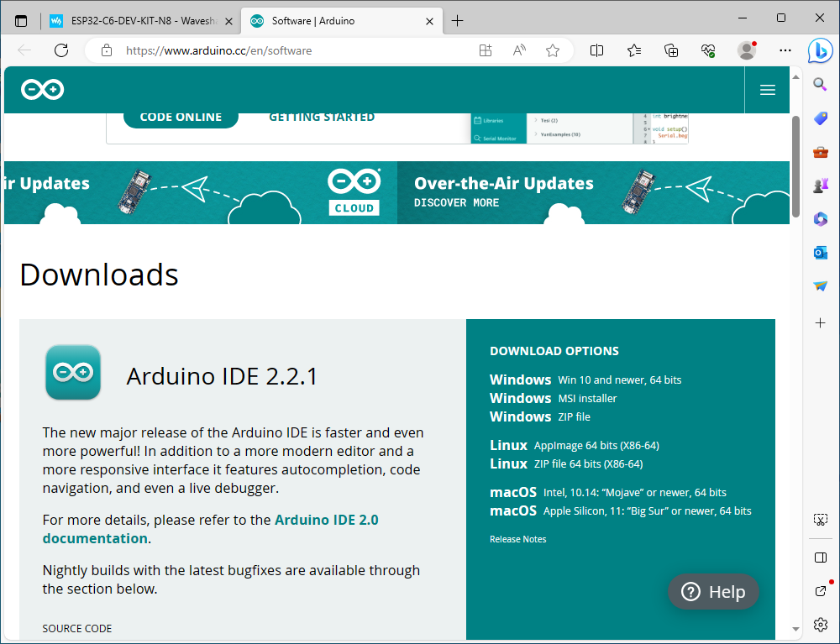Switch to the ESP32-C6-DEV-KIT-N8 Waveshare tab
The height and width of the screenshot is (644, 840).
coord(141,21)
